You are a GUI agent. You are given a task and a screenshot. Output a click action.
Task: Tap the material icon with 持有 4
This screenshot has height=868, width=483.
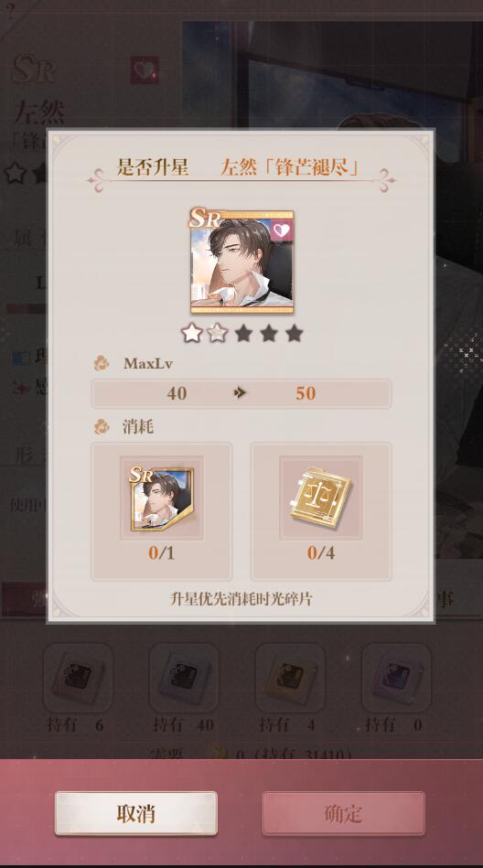[290, 678]
